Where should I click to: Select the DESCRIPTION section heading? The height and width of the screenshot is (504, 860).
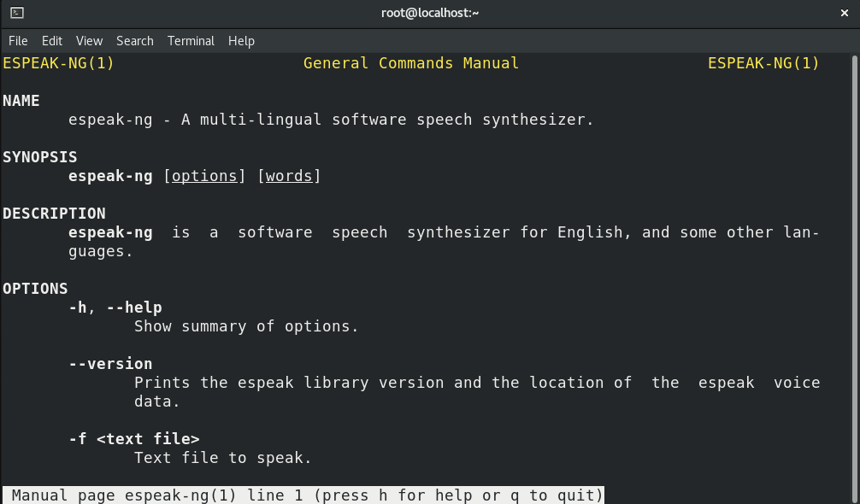coord(54,214)
